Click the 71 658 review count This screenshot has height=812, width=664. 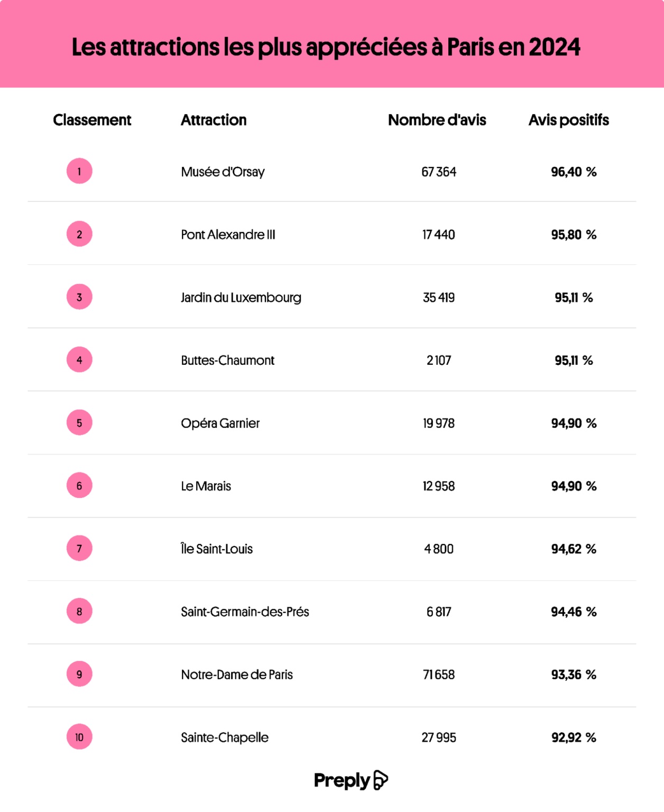pyautogui.click(x=438, y=675)
